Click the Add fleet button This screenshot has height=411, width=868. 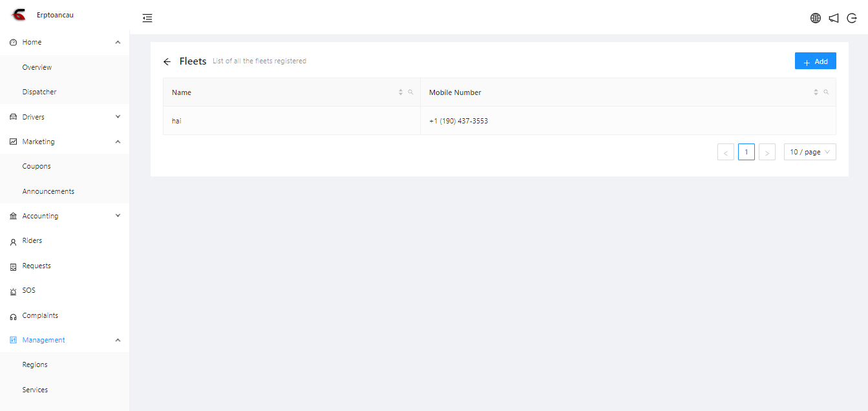[x=815, y=61]
